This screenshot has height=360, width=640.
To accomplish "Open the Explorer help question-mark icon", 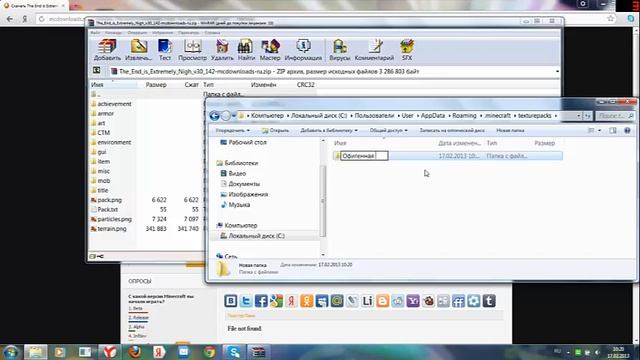I will click(x=627, y=130).
